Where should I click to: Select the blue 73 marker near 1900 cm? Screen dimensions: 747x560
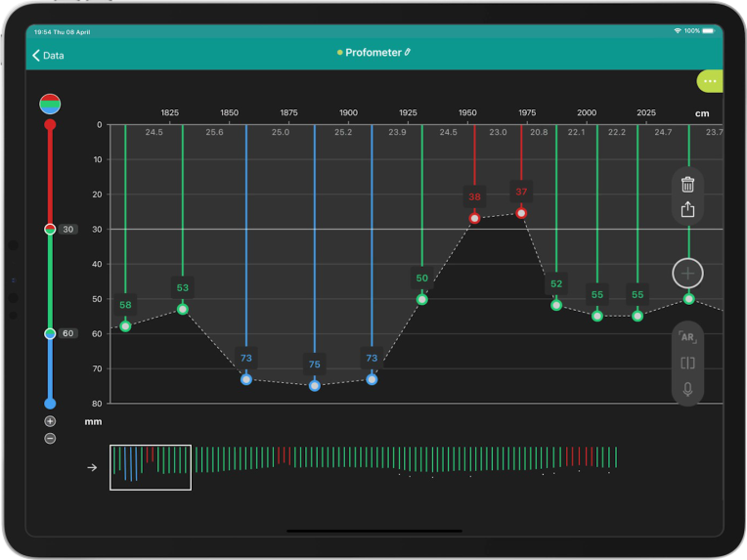[x=372, y=379]
